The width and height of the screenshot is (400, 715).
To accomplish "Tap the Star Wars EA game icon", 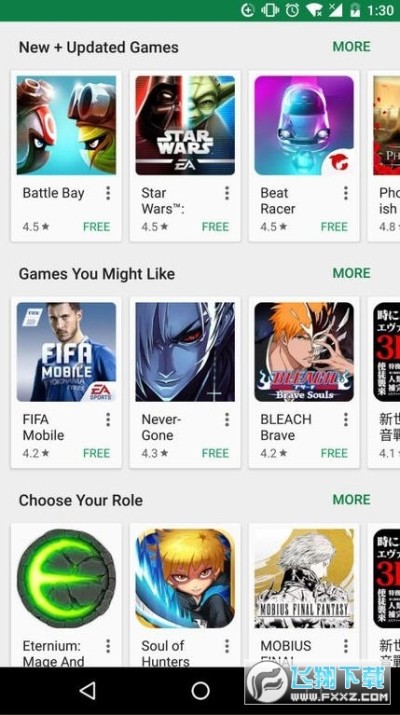I will 185,125.
